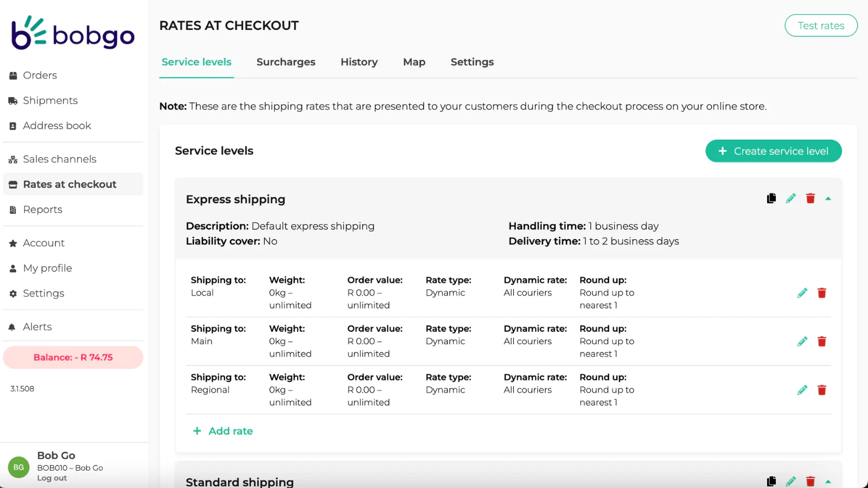The image size is (868, 488).
Task: Click the Test rates button
Action: 821,25
